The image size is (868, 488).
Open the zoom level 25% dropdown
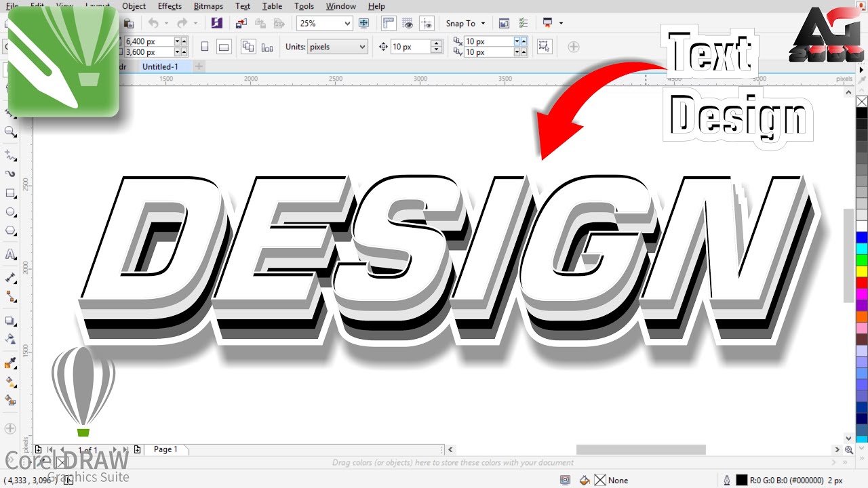click(347, 23)
